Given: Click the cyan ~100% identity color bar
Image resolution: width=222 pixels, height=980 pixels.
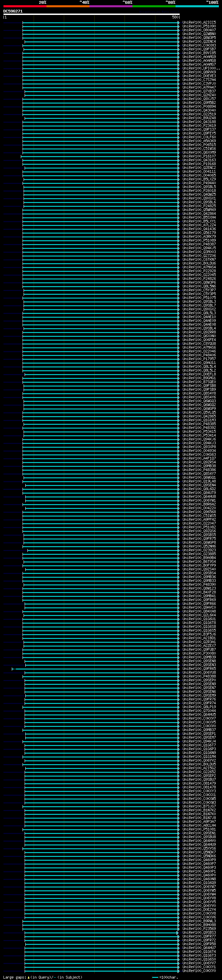Looking at the screenshot, I should (197, 7).
